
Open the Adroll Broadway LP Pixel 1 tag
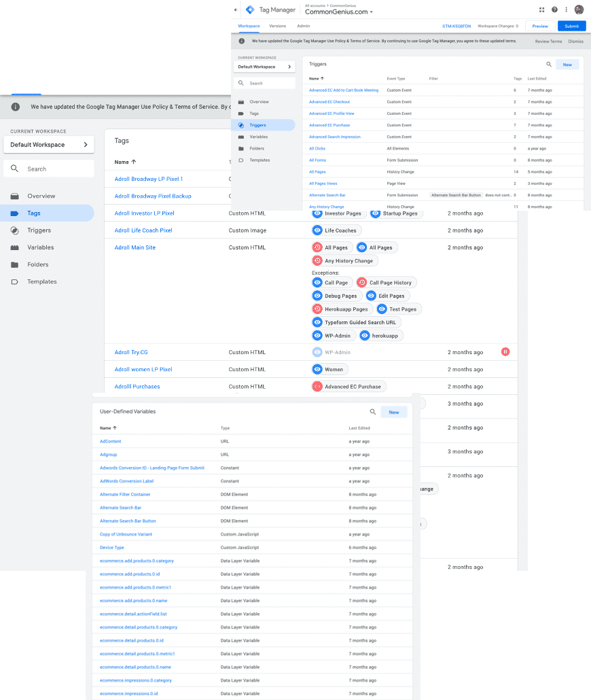click(149, 179)
